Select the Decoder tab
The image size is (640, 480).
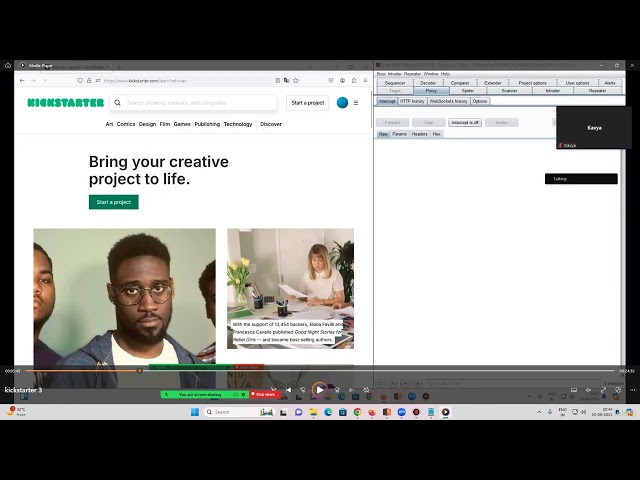pyautogui.click(x=428, y=82)
